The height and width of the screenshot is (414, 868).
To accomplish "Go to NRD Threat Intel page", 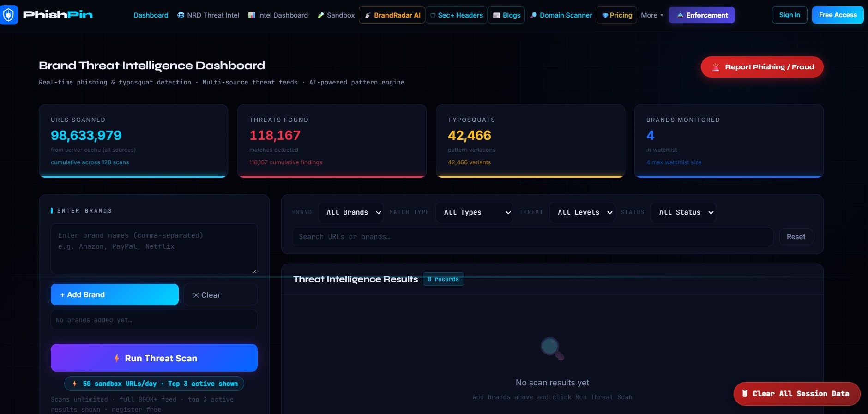I will [x=208, y=15].
